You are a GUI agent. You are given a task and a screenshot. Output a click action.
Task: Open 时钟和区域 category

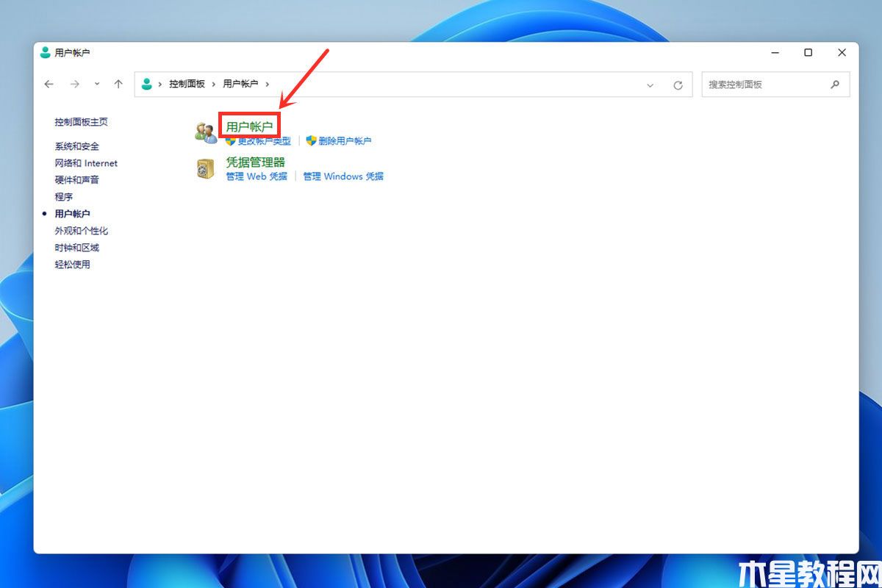coord(76,248)
